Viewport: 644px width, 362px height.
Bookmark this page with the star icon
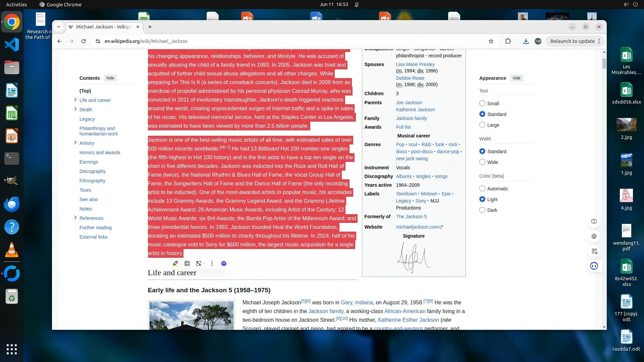491,41
